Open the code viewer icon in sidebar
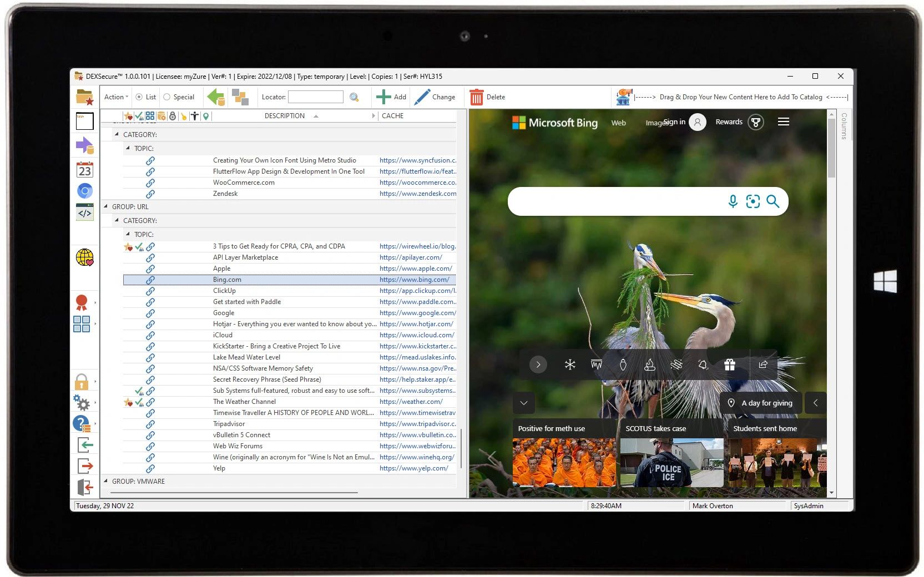 click(84, 212)
